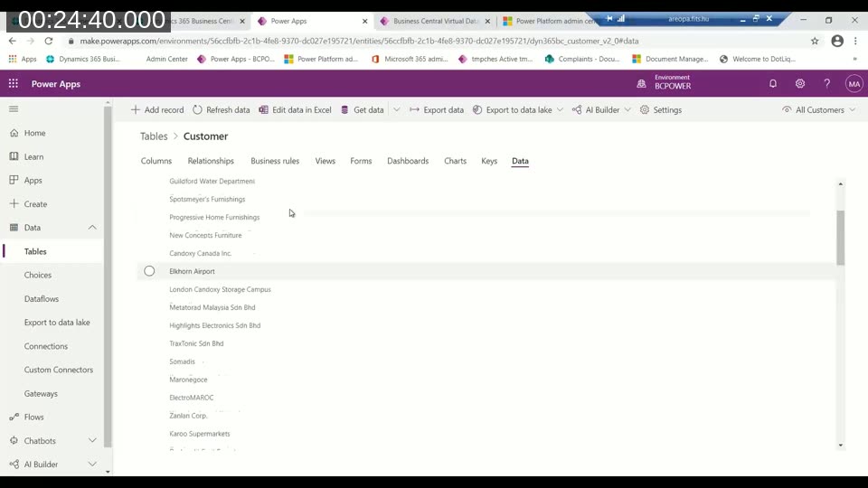Open Create in sidebar
This screenshot has width=868, height=488.
click(x=35, y=204)
